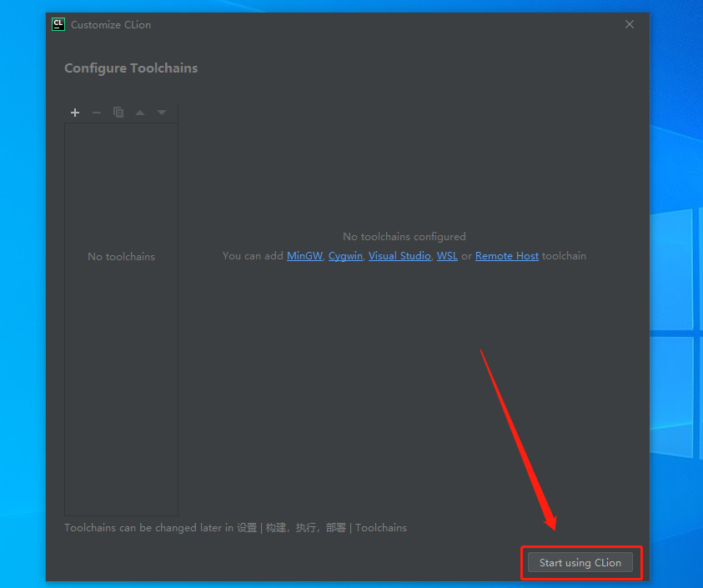Click the Configure Toolchains heading
Viewport: 703px width, 588px height.
pyautogui.click(x=131, y=68)
